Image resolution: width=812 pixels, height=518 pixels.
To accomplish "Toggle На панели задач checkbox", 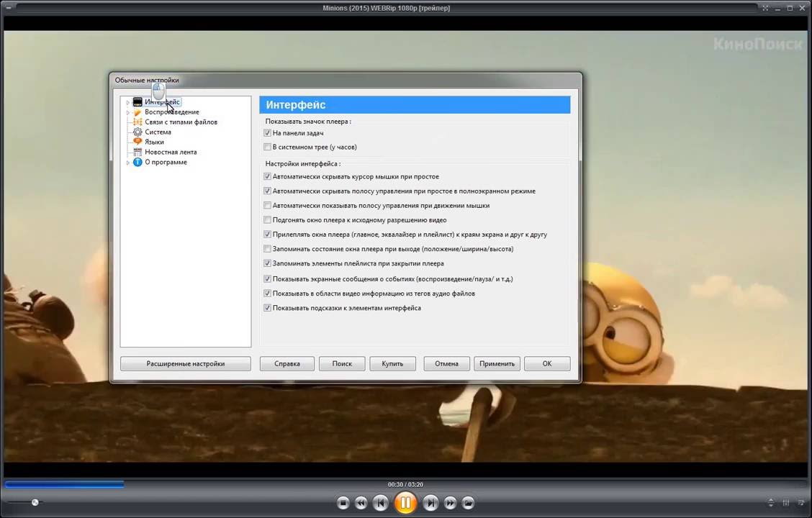I will pyautogui.click(x=267, y=133).
